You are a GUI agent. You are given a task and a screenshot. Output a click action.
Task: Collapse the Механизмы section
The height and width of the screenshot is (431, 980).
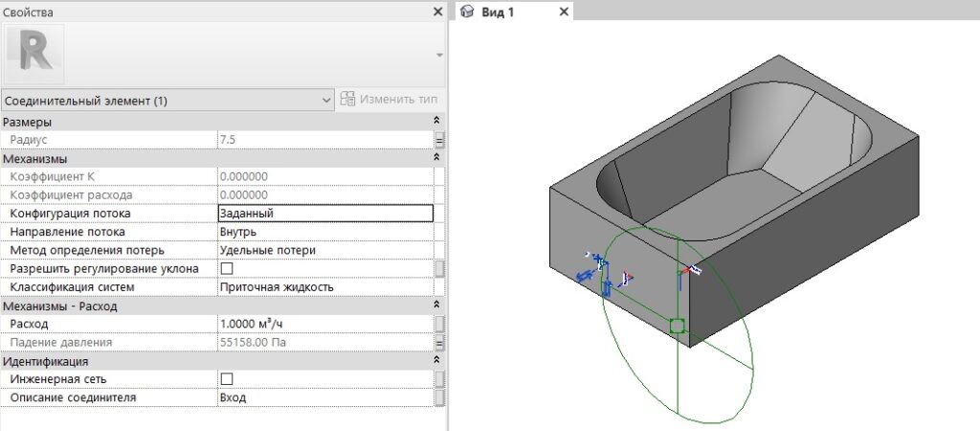click(436, 158)
